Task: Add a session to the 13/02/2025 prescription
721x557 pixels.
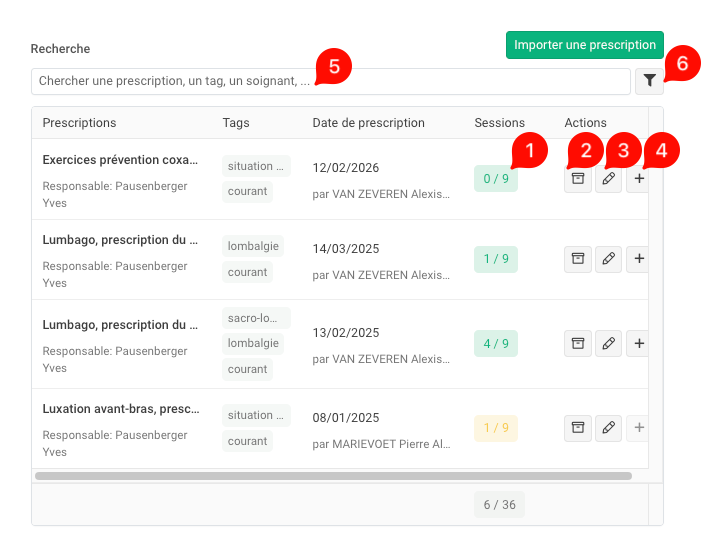Action: tap(639, 344)
